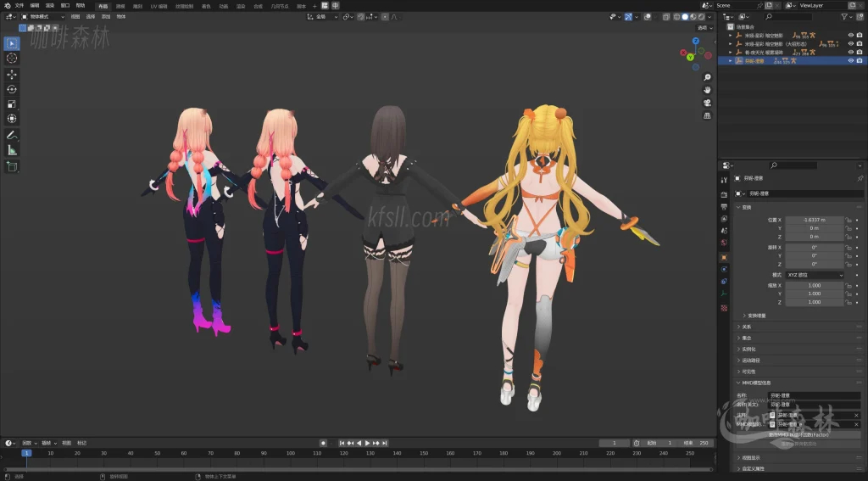
Task: Add a new workspace with plus button
Action: point(315,6)
